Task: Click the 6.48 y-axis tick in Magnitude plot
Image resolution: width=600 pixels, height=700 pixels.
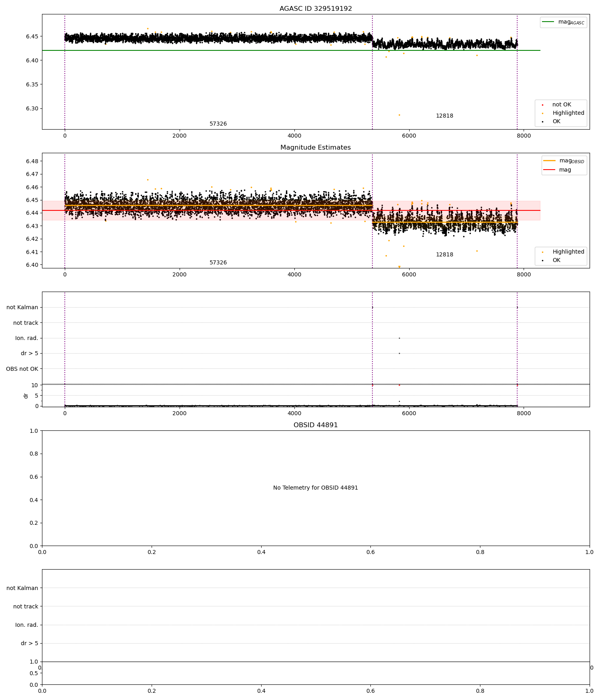Action: click(x=32, y=161)
